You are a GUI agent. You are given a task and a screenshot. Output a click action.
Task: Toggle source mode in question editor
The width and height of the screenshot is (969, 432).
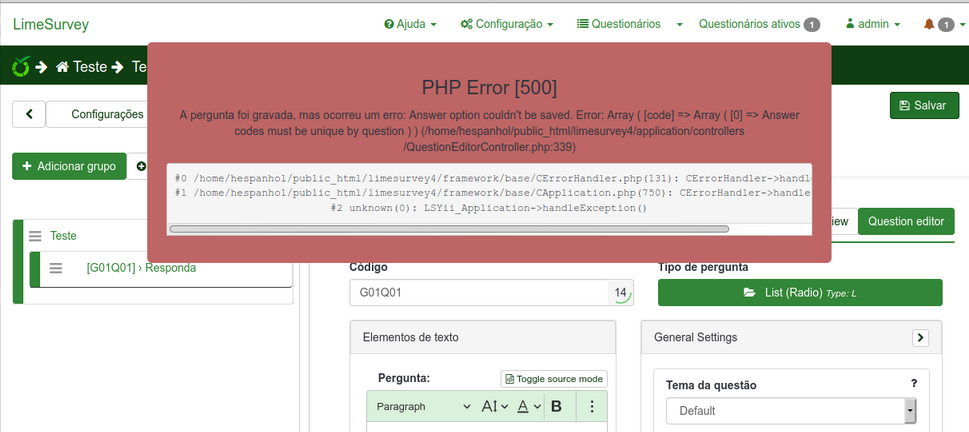(x=554, y=379)
